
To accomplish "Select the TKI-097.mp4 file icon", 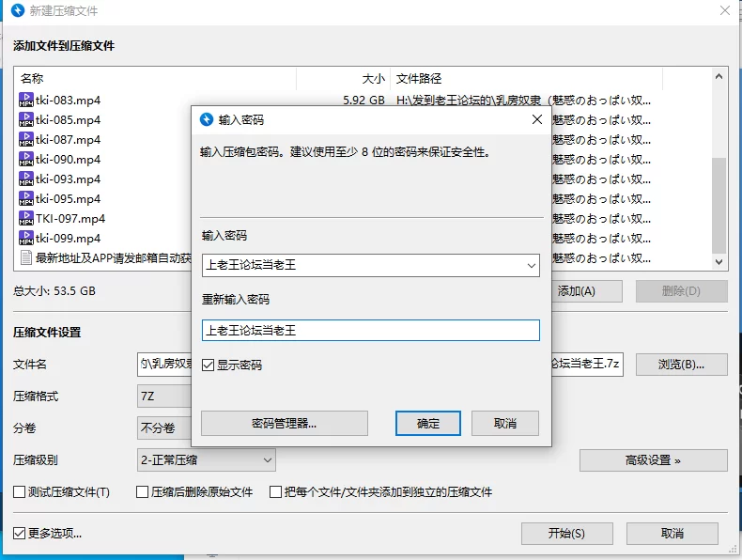I will (26, 219).
